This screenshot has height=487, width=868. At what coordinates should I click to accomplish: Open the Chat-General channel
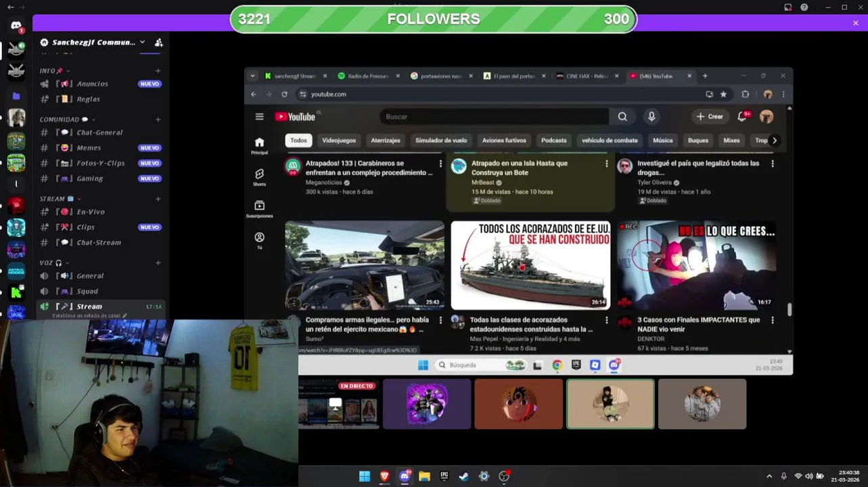pos(100,133)
